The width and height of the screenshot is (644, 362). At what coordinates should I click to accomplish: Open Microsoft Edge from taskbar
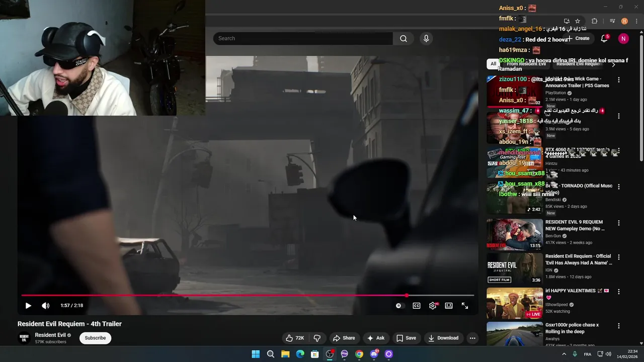[300, 354]
